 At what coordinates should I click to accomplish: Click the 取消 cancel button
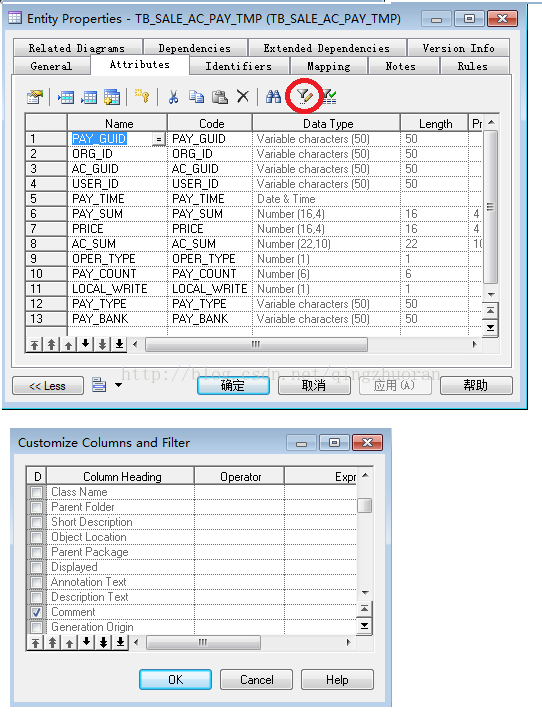[x=314, y=385]
